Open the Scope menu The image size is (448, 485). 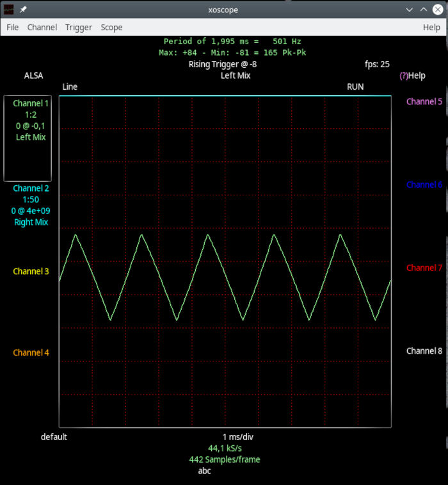pos(111,28)
